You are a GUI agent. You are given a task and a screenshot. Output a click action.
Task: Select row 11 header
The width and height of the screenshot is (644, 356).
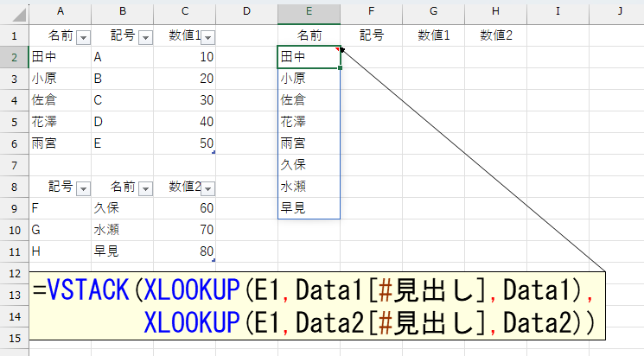(x=15, y=251)
